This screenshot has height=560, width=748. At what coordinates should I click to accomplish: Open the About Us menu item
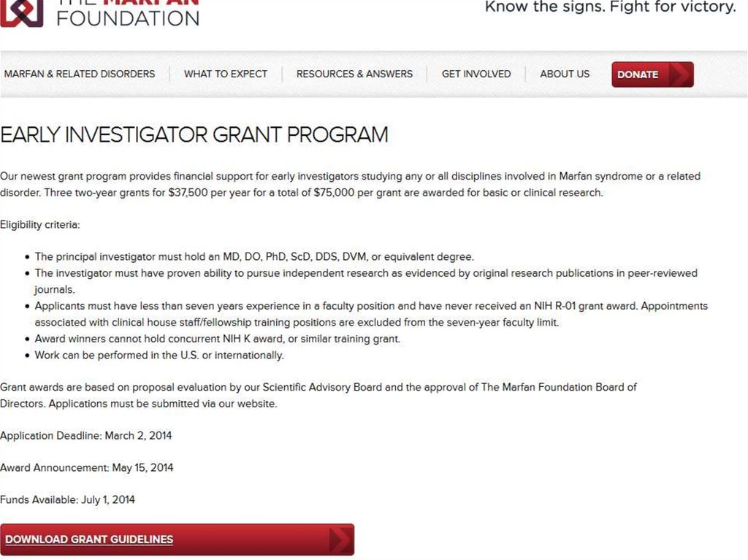click(565, 74)
